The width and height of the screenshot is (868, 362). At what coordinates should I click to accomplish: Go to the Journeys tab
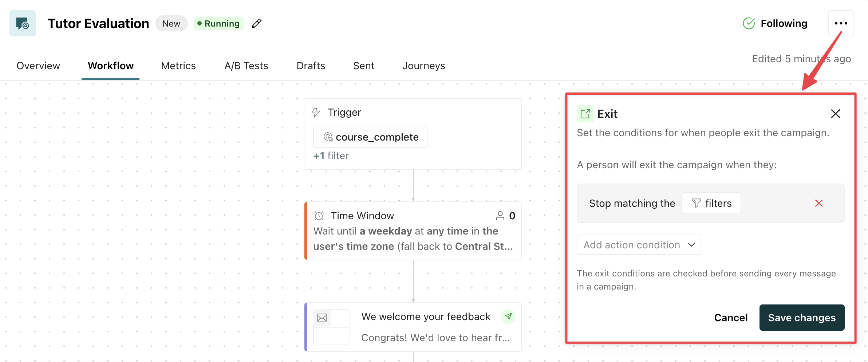[x=424, y=66]
